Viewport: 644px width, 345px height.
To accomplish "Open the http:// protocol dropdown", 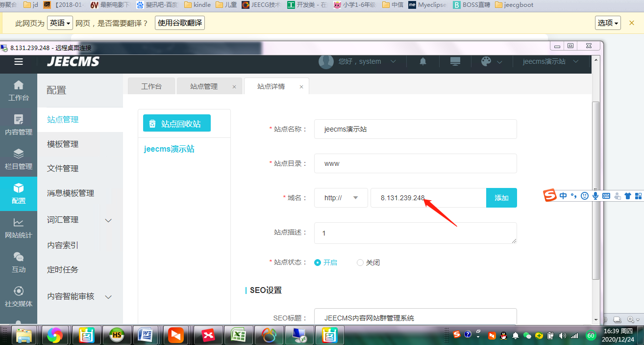I will click(341, 198).
